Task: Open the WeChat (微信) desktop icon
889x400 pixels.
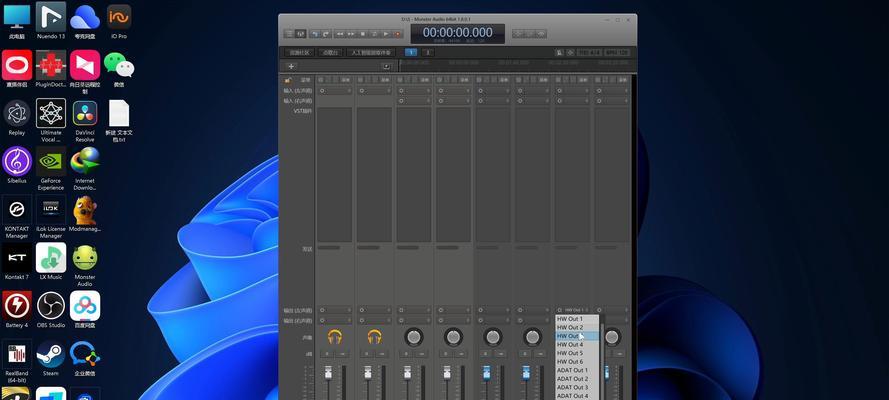Action: (119, 69)
